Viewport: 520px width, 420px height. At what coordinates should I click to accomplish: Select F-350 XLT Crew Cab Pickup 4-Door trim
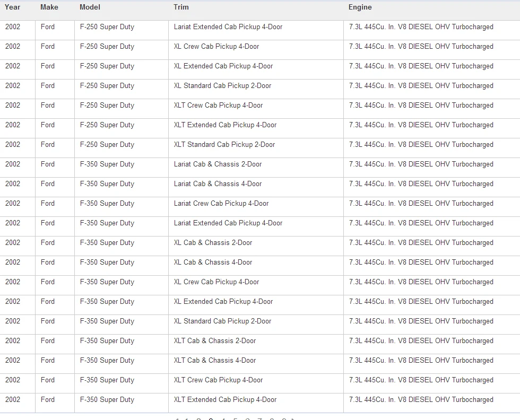[218, 380]
